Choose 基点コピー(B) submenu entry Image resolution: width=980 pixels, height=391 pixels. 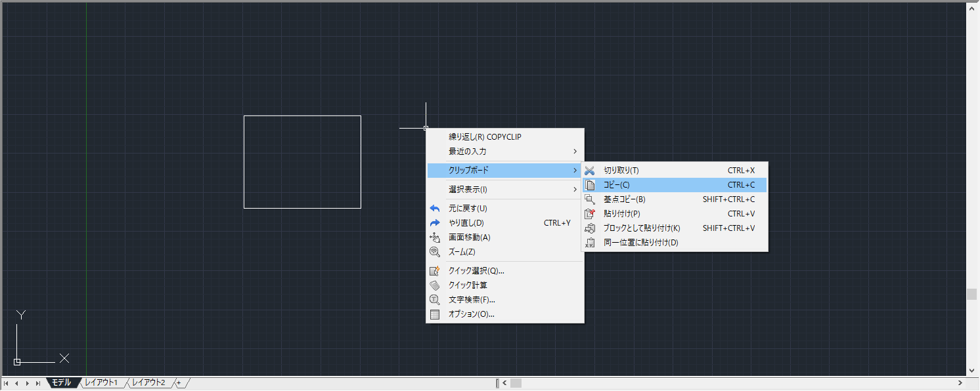click(x=675, y=199)
